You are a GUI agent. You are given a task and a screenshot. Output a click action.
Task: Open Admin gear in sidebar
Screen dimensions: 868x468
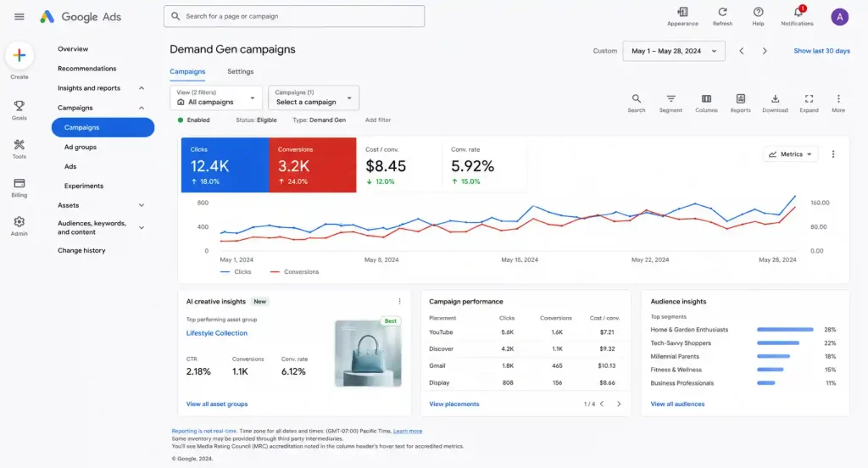coord(19,226)
